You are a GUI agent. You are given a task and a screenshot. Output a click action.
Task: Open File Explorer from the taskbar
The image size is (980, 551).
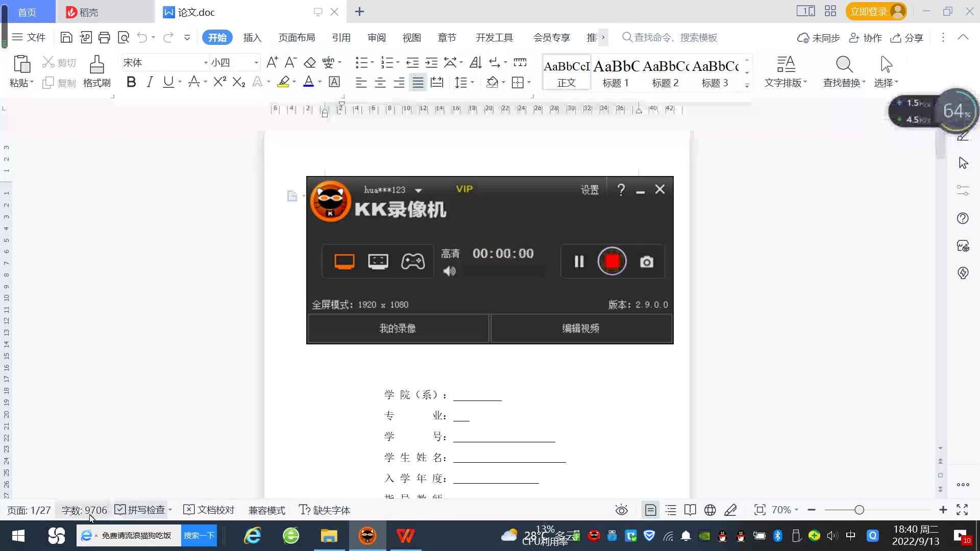[x=329, y=536]
